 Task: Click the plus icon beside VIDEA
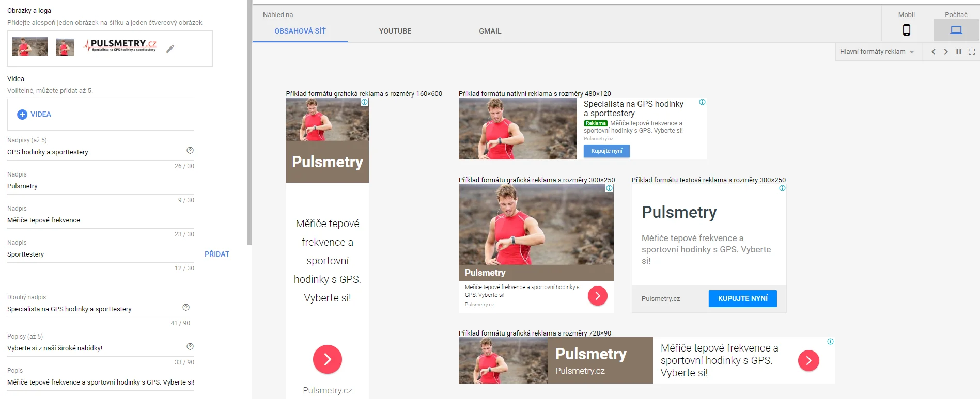click(22, 115)
